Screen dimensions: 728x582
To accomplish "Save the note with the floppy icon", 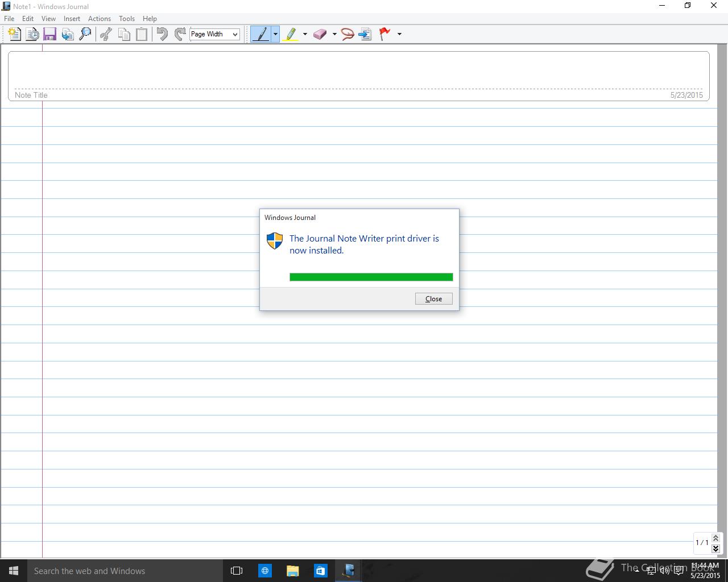I will tap(50, 34).
